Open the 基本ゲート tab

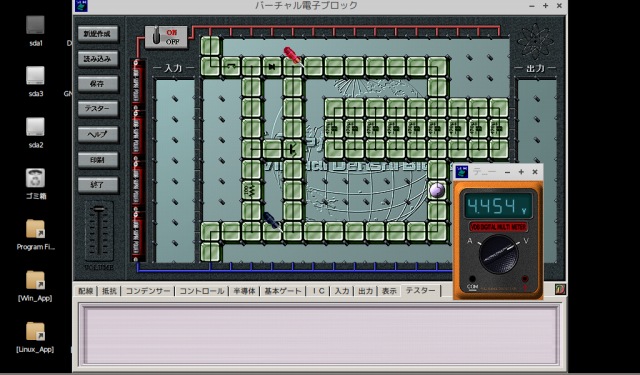click(x=283, y=291)
